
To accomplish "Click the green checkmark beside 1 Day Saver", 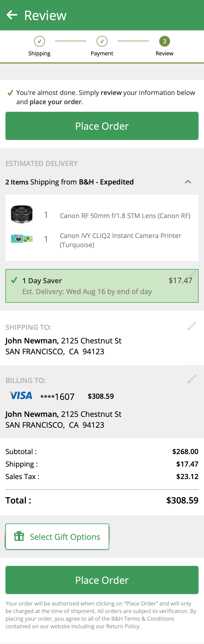I will [x=14, y=280].
